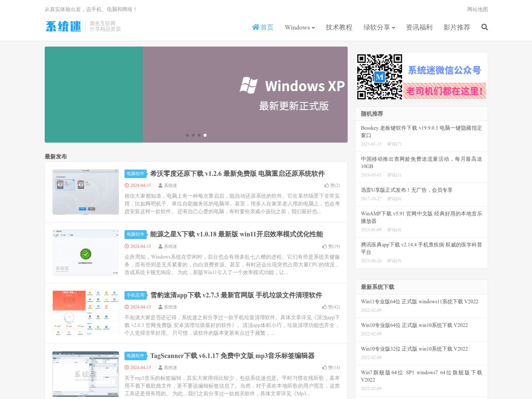Open 评论(4) under WinAMP item
The height and width of the screenshot is (399, 532).
[394, 230]
